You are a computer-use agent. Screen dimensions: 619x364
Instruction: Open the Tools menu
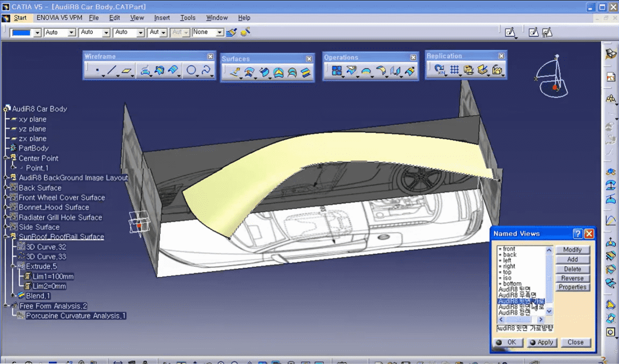click(188, 18)
